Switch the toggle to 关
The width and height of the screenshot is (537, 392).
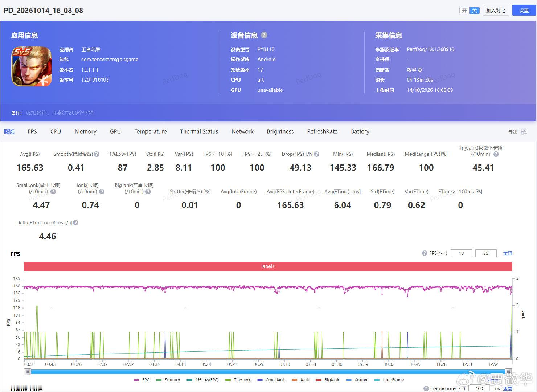[x=474, y=11]
